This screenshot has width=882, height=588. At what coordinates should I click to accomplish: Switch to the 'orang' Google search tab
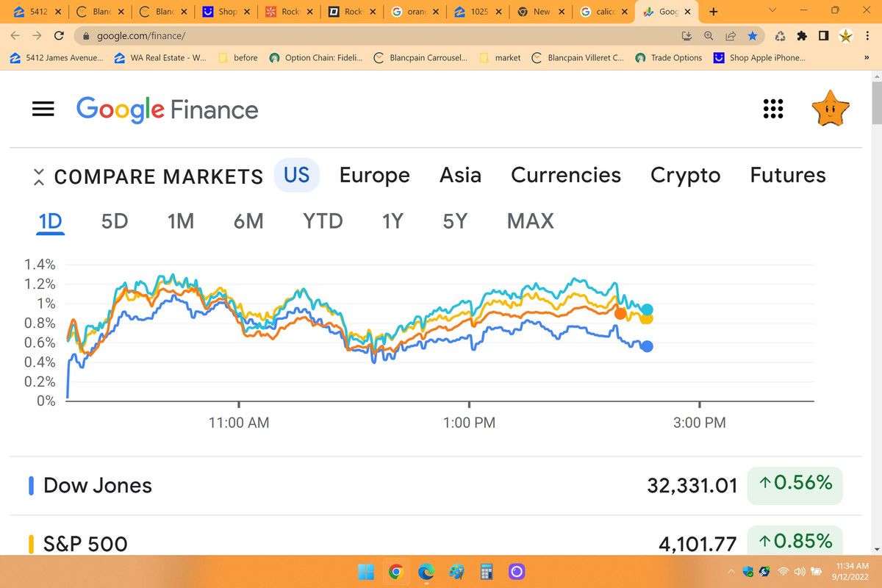pos(416,12)
